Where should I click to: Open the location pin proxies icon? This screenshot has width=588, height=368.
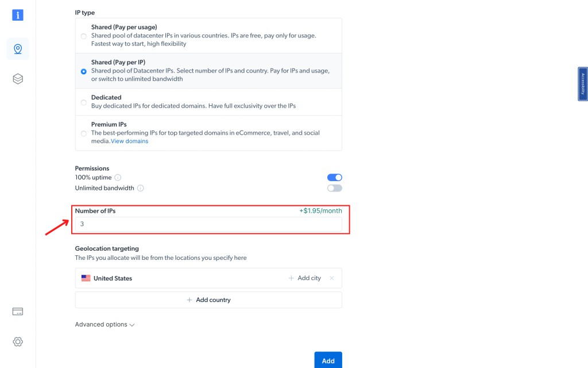[18, 49]
